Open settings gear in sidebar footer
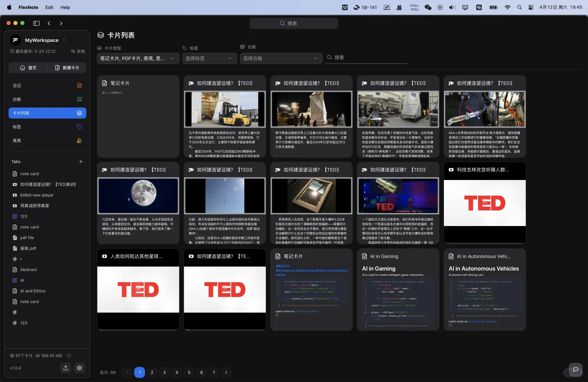Viewport: 588px width, 382px height. (x=79, y=368)
